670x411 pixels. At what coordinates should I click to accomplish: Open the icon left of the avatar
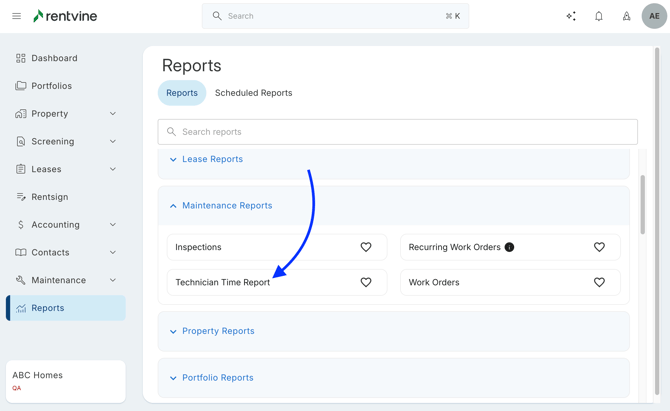[627, 16]
